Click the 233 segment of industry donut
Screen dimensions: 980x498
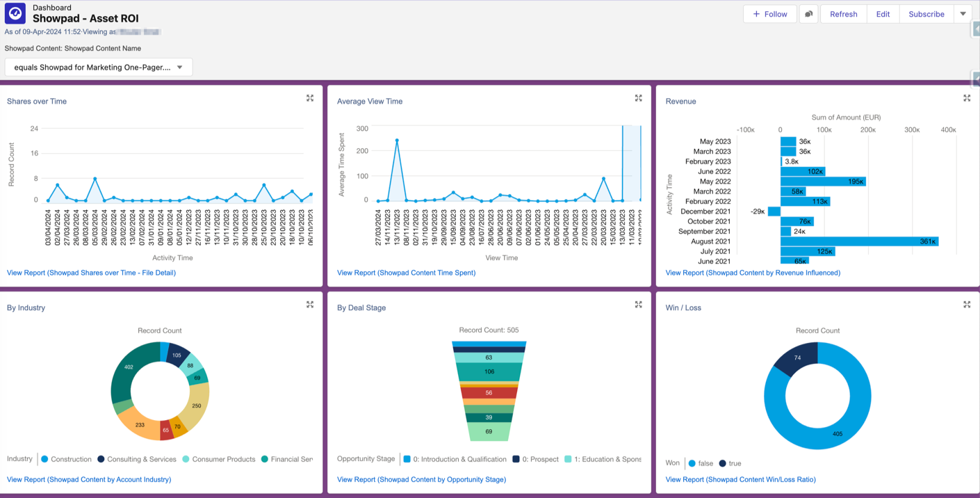click(x=140, y=424)
